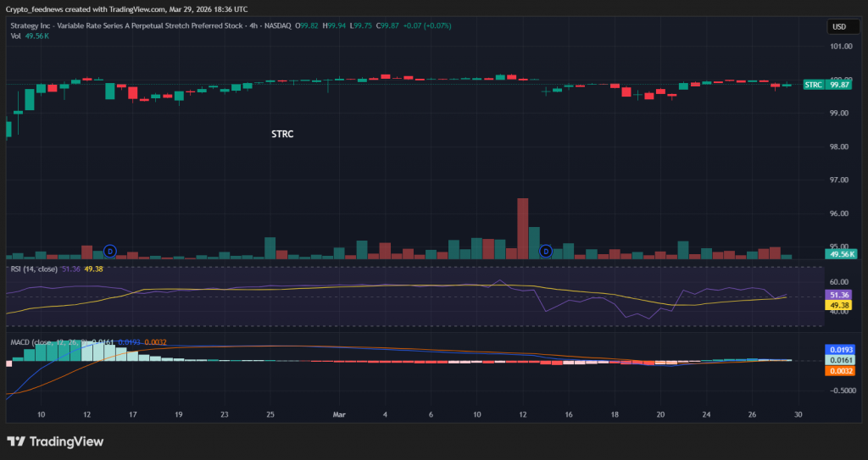The height and width of the screenshot is (460, 868).
Task: Click the +0.07 (+0.07%) change value
Action: 427,25
